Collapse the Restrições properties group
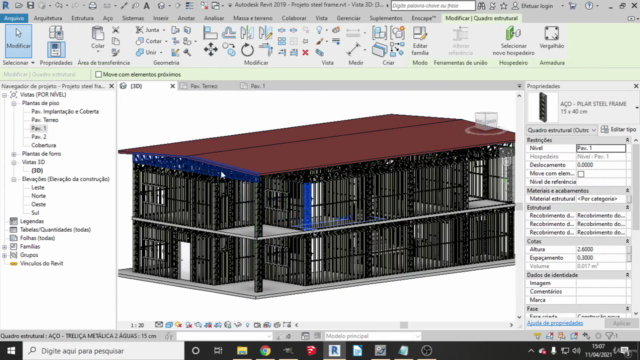640x360 pixels. click(627, 140)
